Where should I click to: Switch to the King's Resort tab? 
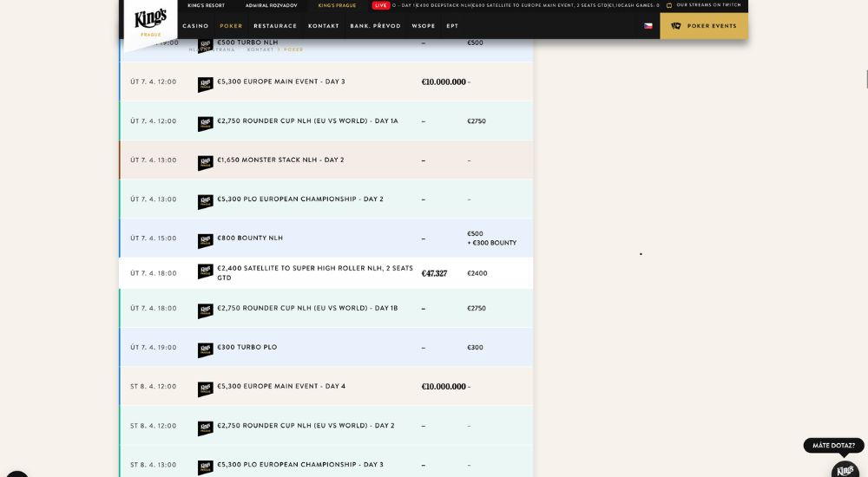click(x=206, y=5)
